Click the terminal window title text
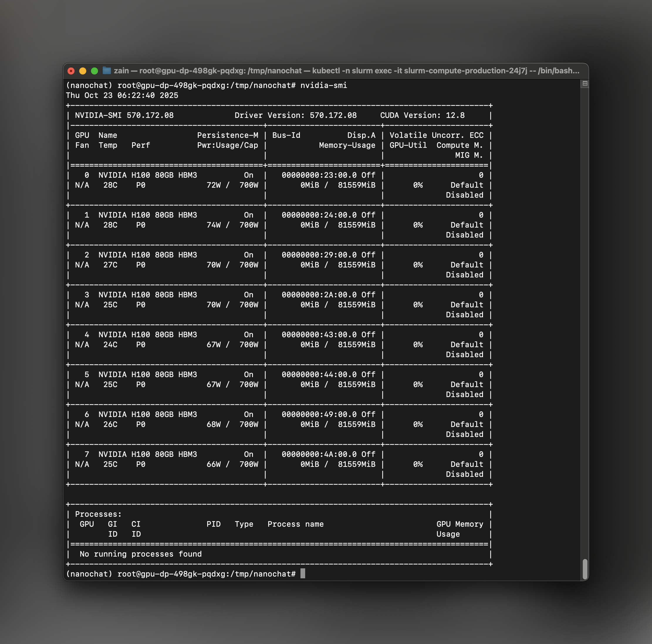652x644 pixels. (346, 71)
